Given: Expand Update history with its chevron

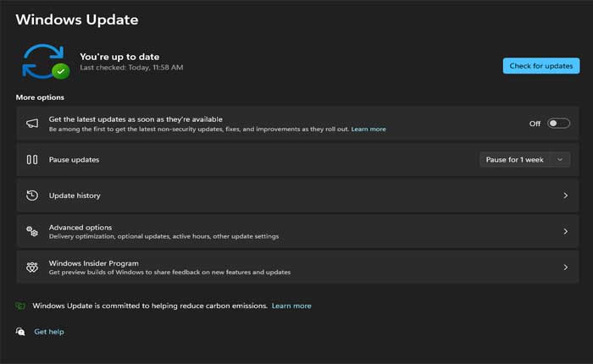Looking at the screenshot, I should coord(565,196).
